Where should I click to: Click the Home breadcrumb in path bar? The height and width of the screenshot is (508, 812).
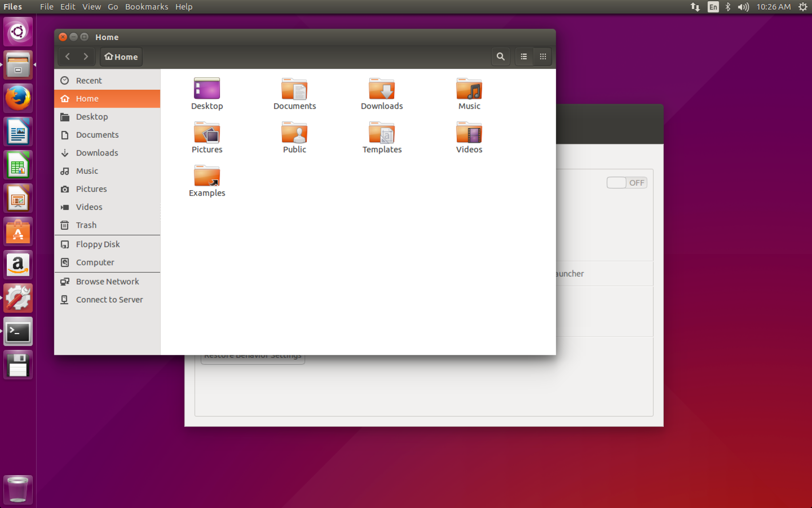121,56
